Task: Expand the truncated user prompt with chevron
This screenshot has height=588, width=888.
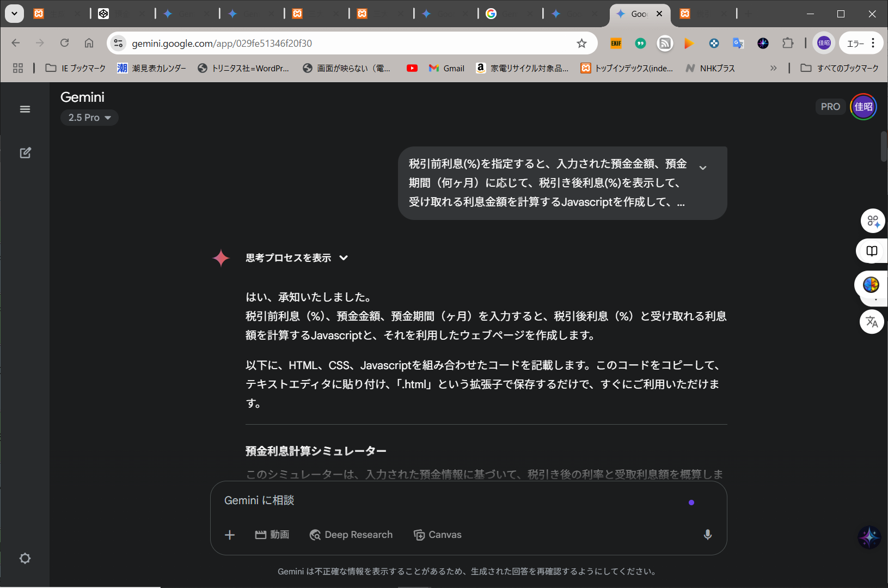Action: click(x=703, y=168)
